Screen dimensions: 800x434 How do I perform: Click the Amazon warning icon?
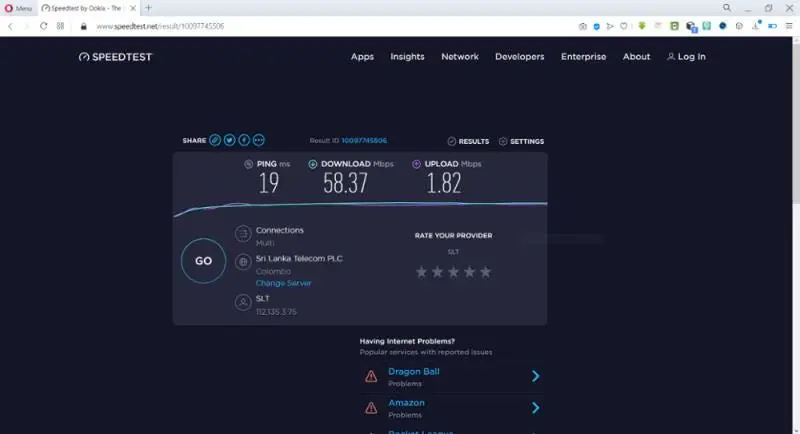coord(371,407)
